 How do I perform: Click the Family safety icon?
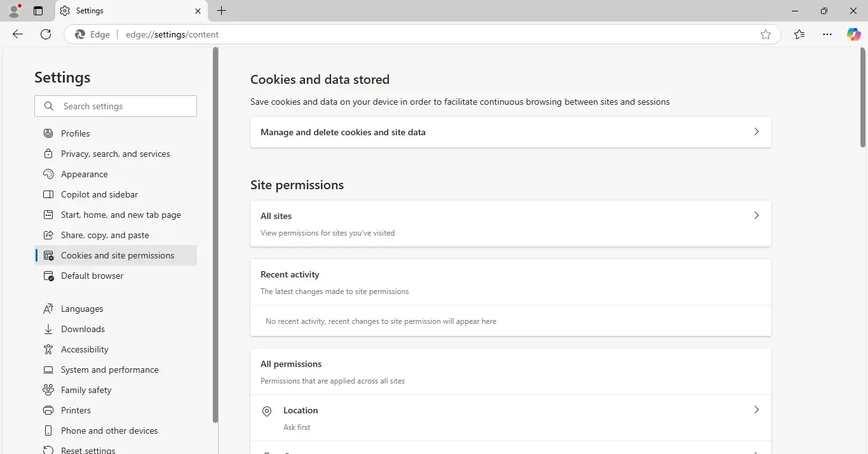point(48,390)
